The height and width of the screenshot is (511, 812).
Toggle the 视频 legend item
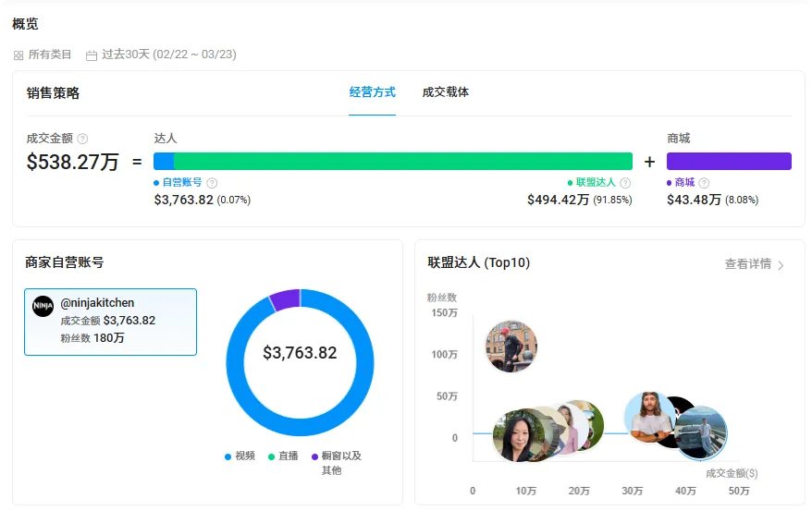point(240,456)
